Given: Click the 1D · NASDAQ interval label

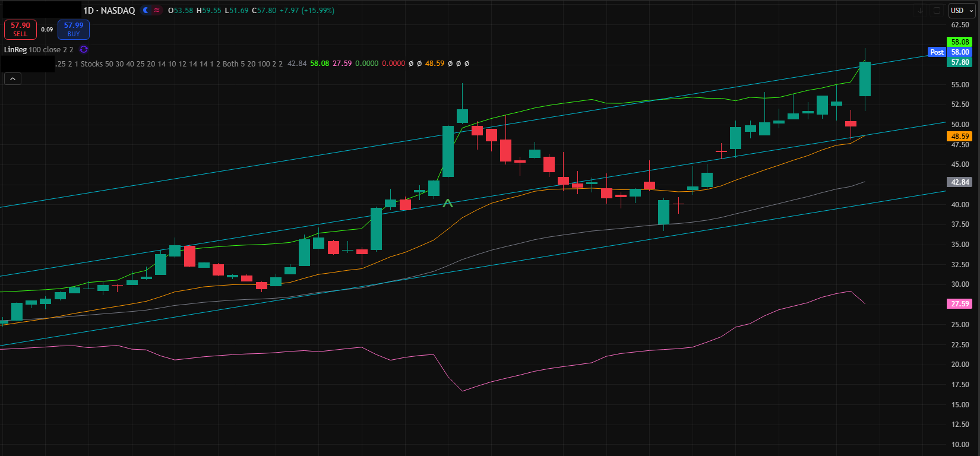Looking at the screenshot, I should point(109,11).
